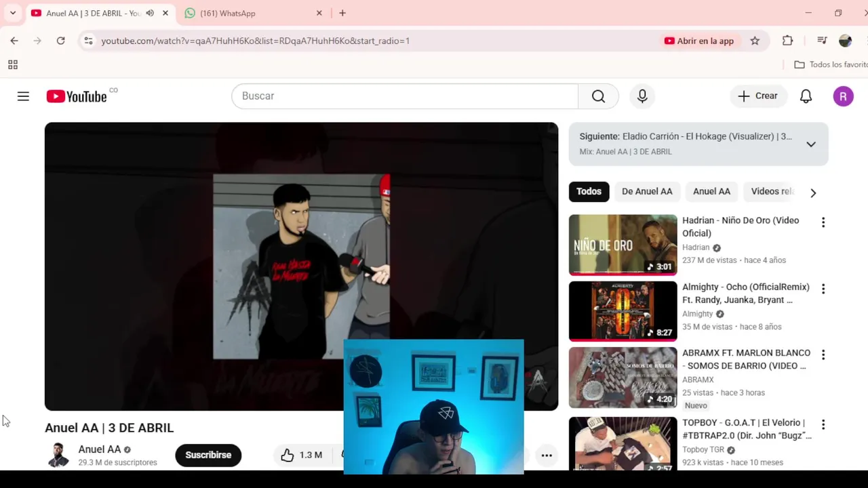The width and height of the screenshot is (868, 488).
Task: Show more filter chips with right arrow
Action: point(813,192)
